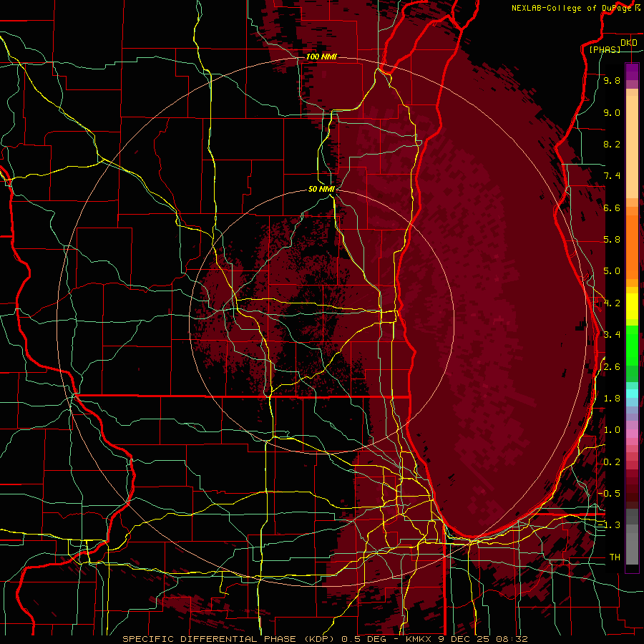Click the DKD unit label above the scale

[629, 43]
